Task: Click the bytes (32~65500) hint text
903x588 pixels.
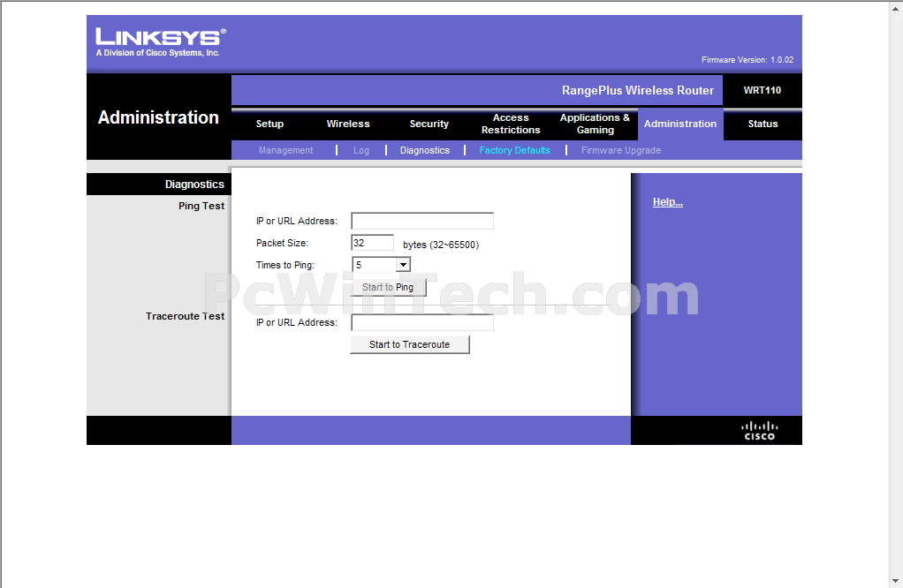Action: (441, 245)
